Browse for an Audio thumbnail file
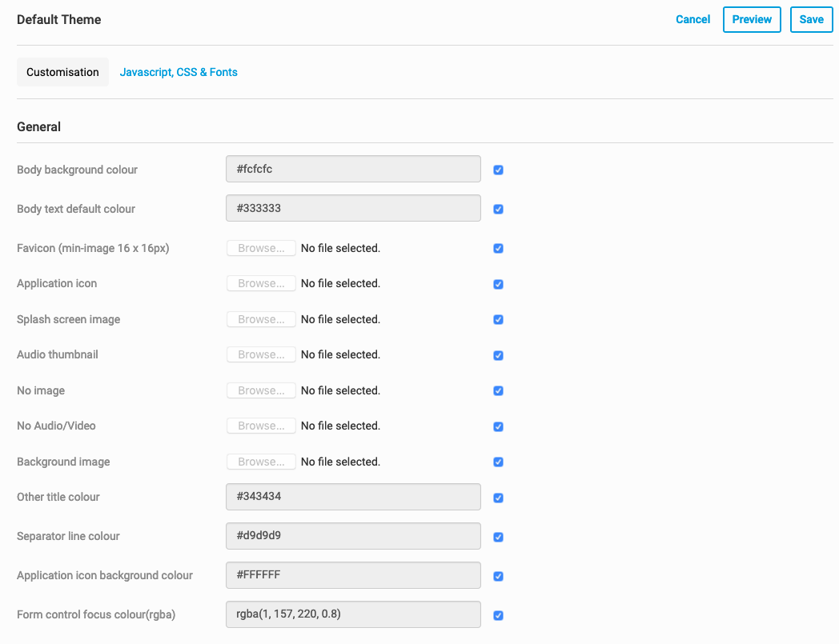The image size is (839, 644). (x=261, y=354)
